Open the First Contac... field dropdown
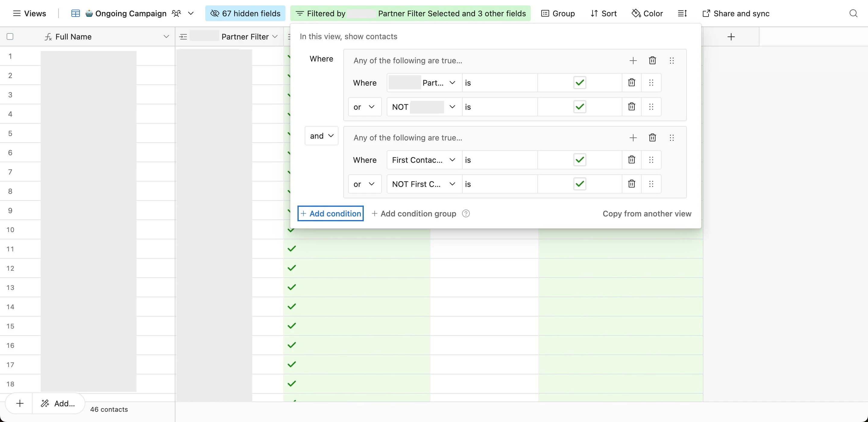 (x=423, y=160)
